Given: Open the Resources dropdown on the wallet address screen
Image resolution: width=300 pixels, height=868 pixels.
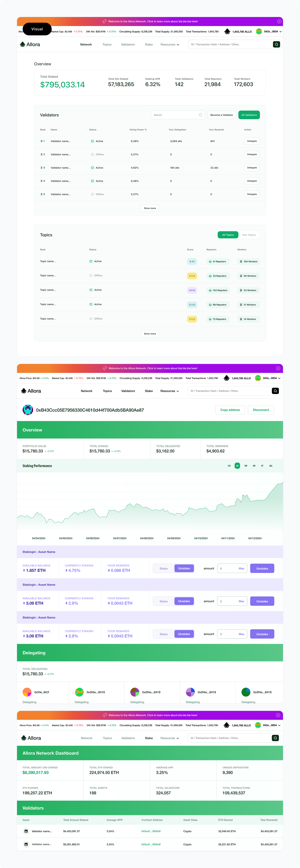Looking at the screenshot, I should point(170,391).
